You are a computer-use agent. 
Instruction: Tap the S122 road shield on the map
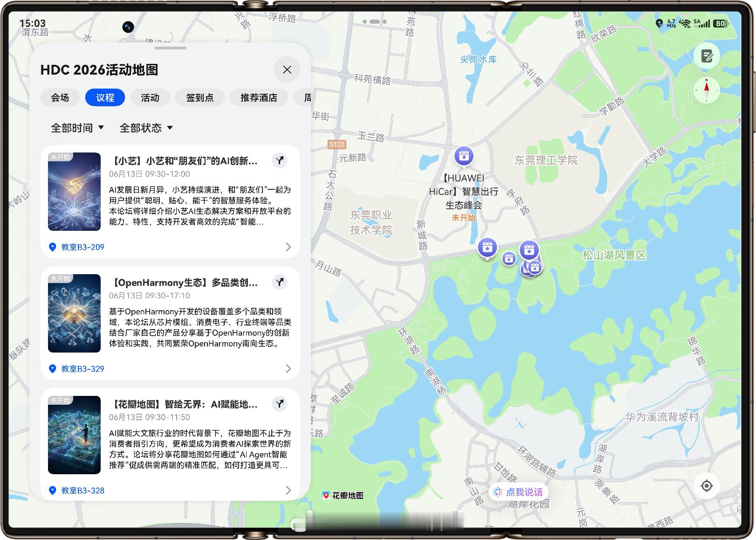pos(337,145)
